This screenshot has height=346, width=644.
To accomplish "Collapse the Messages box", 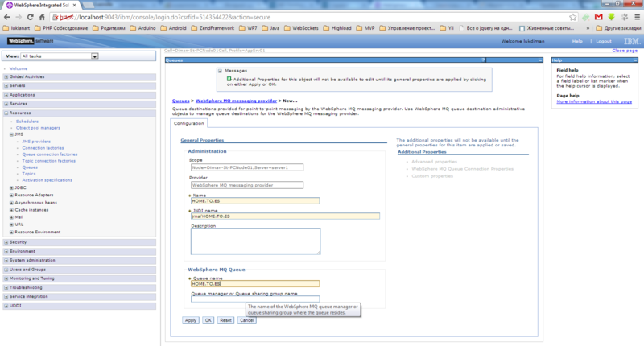I will (x=220, y=71).
